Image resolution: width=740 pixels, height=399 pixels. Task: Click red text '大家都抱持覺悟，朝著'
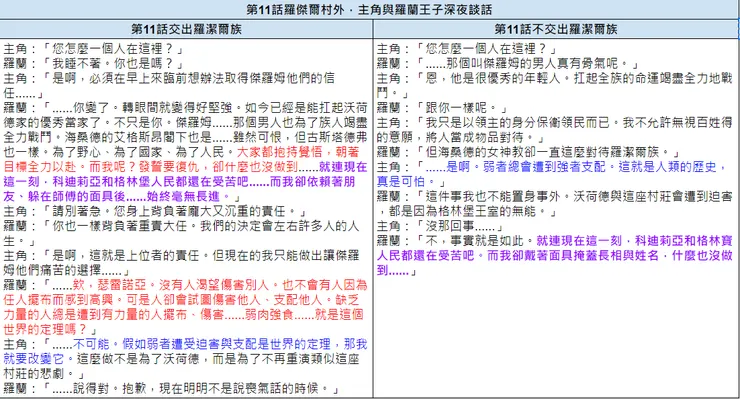point(298,152)
